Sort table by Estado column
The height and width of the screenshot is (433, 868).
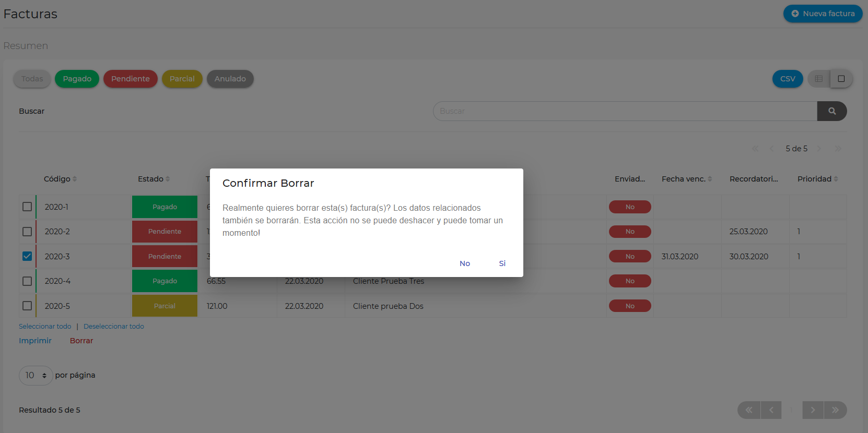pyautogui.click(x=154, y=179)
